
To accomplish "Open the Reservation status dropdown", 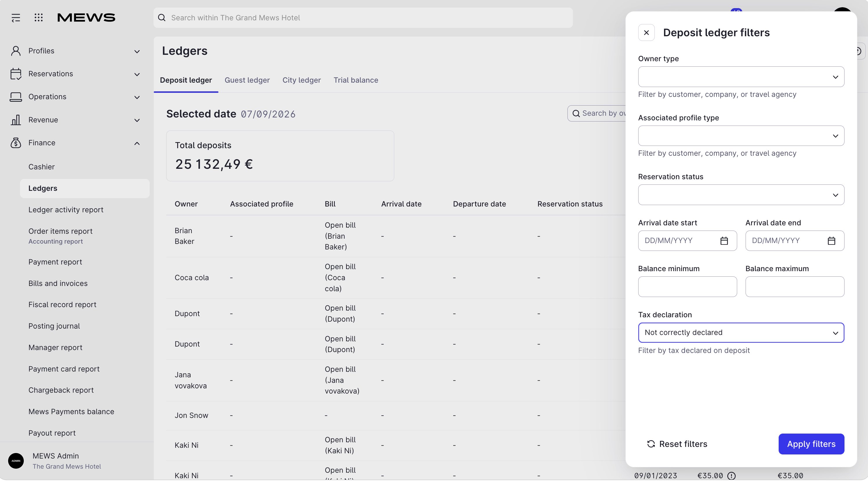I will (x=741, y=195).
